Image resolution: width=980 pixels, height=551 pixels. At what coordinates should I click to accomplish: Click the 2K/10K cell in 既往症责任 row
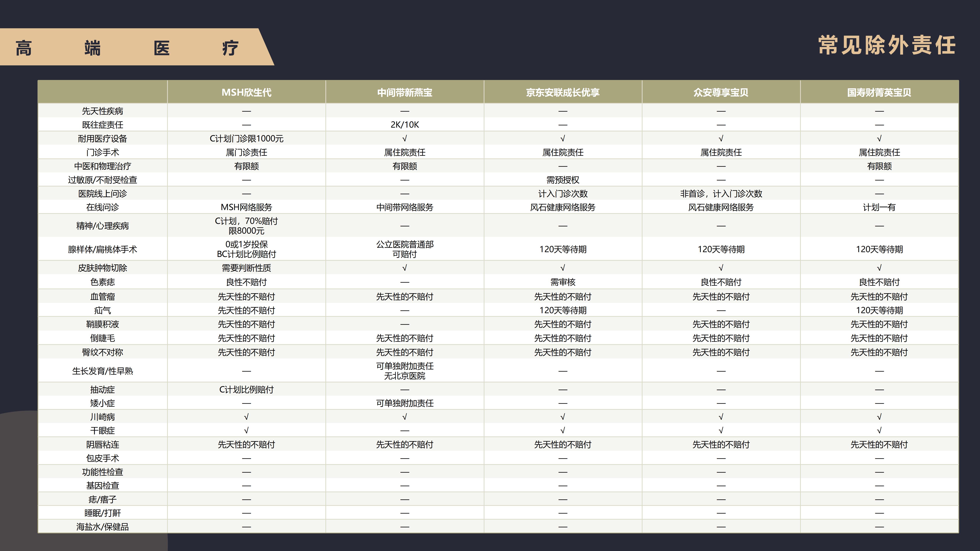(404, 125)
